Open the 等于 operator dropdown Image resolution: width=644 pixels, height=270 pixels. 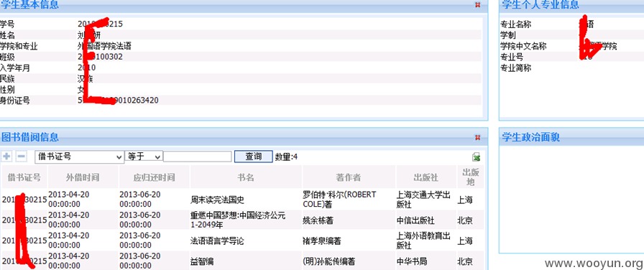point(144,157)
